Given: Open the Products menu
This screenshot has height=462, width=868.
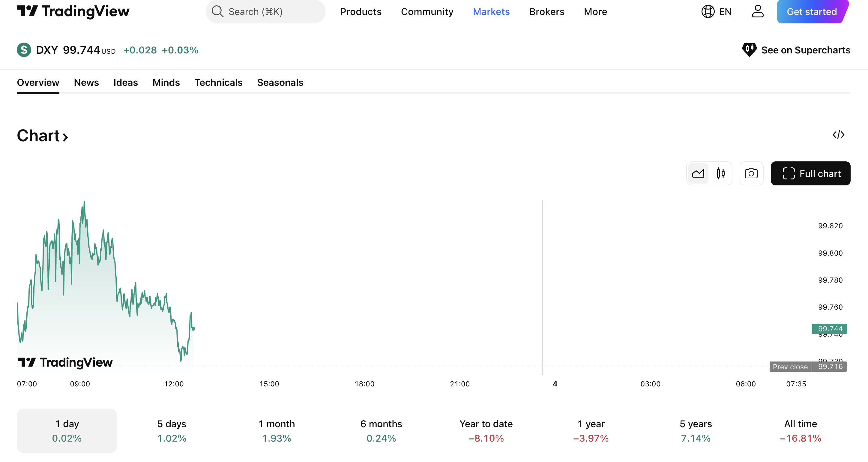Looking at the screenshot, I should 361,12.
